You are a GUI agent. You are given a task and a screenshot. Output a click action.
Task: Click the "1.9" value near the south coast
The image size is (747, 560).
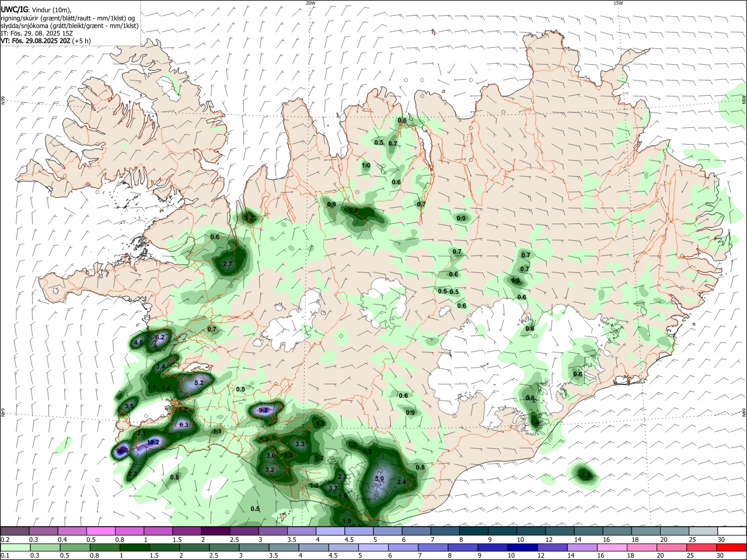click(x=347, y=521)
